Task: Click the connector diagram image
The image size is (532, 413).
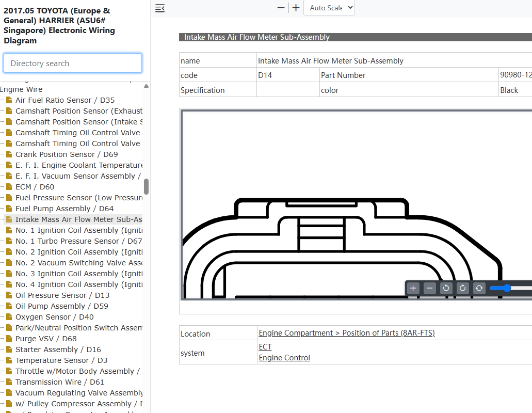Action: click(356, 204)
